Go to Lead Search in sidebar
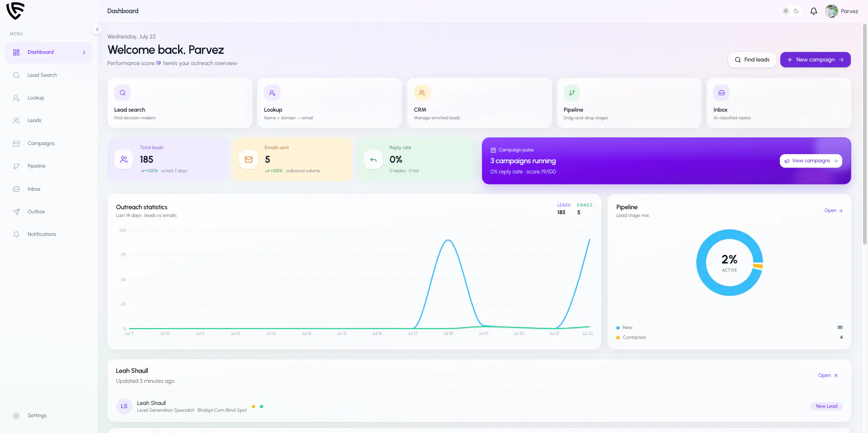This screenshot has width=868, height=433. 48,75
